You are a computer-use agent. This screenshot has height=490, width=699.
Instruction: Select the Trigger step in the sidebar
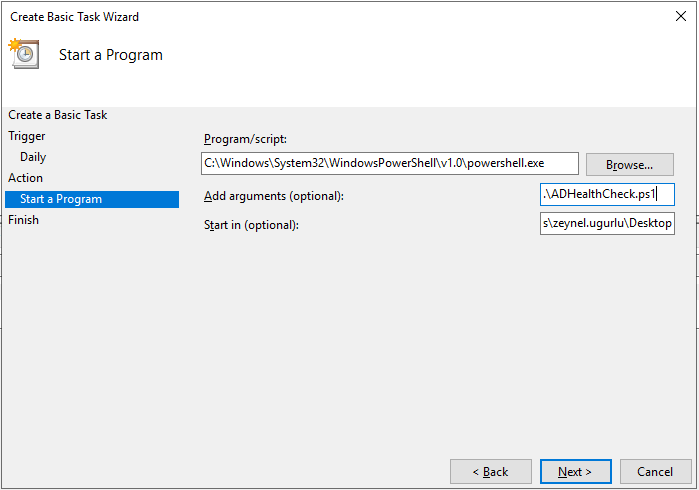click(x=27, y=136)
